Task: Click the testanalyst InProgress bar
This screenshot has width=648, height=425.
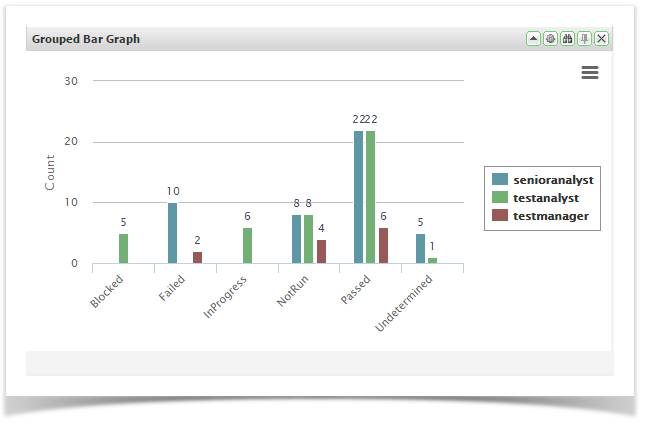Action: (247, 245)
